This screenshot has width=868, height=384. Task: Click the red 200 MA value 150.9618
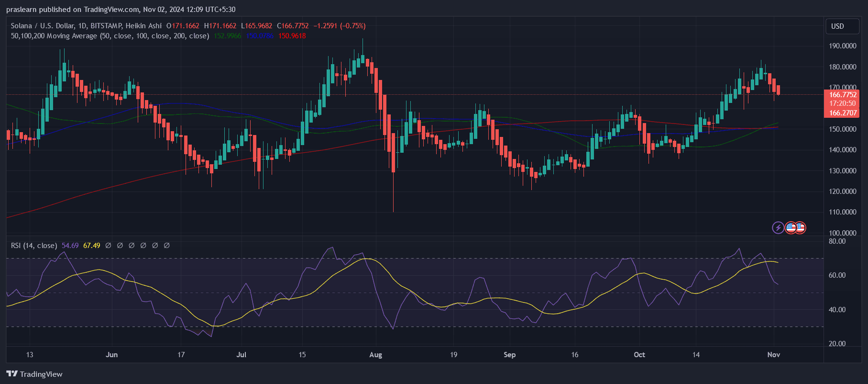pos(292,36)
